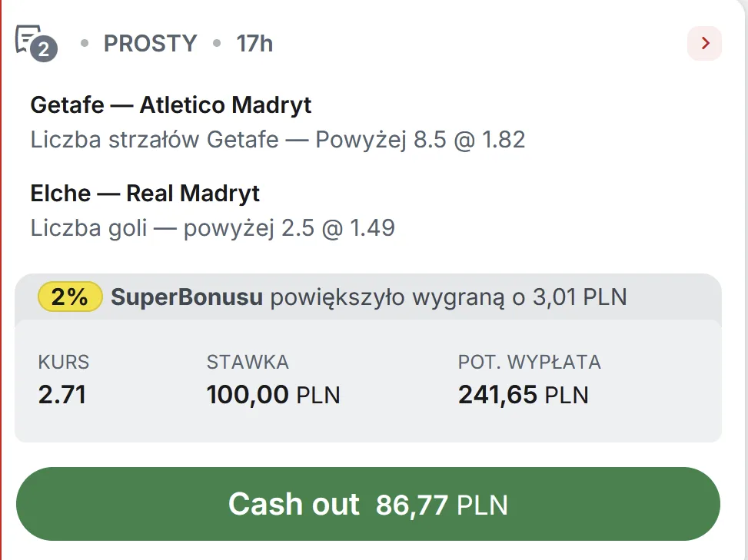Select the goals powyżej 2.5 bet line

point(212,228)
